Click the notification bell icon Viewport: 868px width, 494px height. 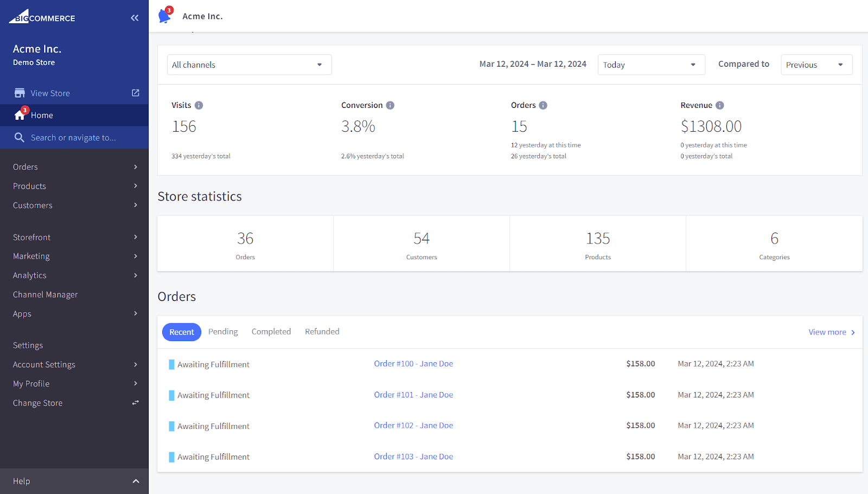164,16
